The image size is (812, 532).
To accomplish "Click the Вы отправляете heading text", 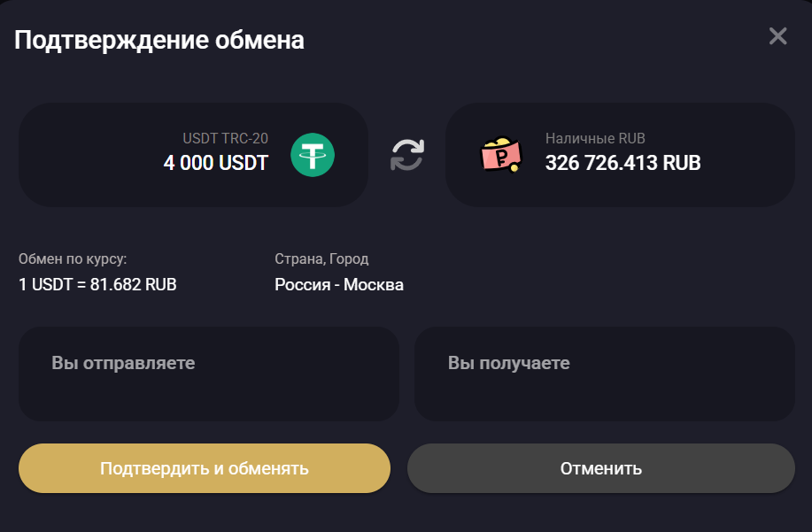I will 123,363.
